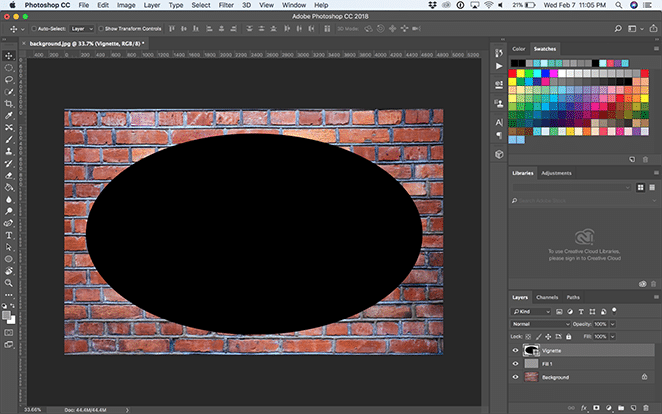Select the Move tool in the toolbar
Screen dimensions: 662x414
9,54
